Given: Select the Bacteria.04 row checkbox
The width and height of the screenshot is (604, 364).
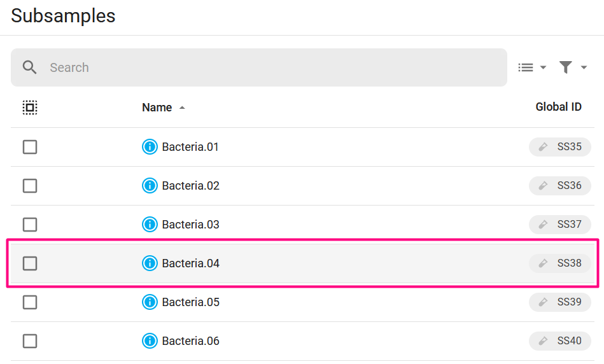Looking at the screenshot, I should 30,263.
